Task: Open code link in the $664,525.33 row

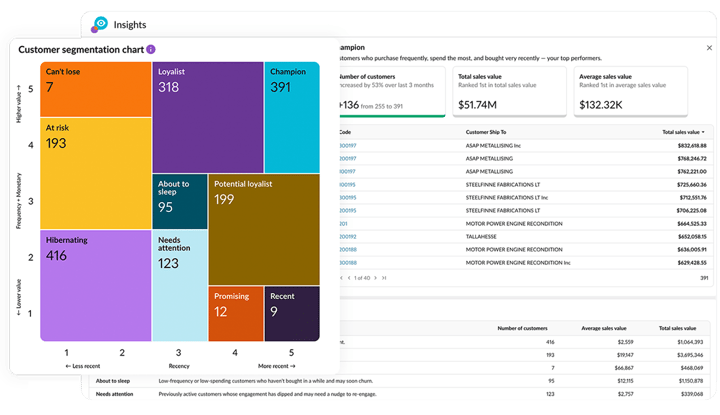Action: coord(343,224)
